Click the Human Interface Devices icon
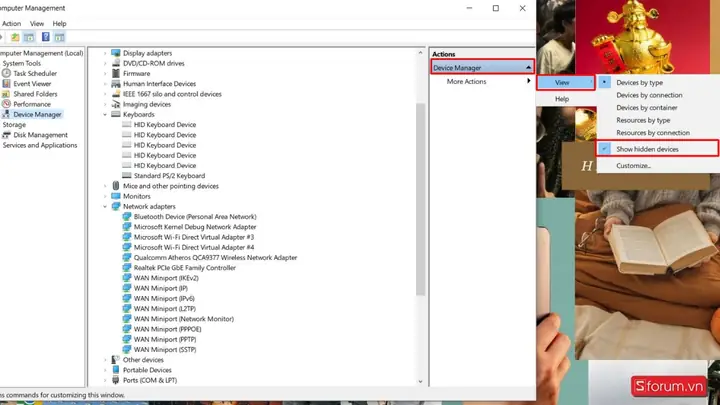 coord(116,84)
